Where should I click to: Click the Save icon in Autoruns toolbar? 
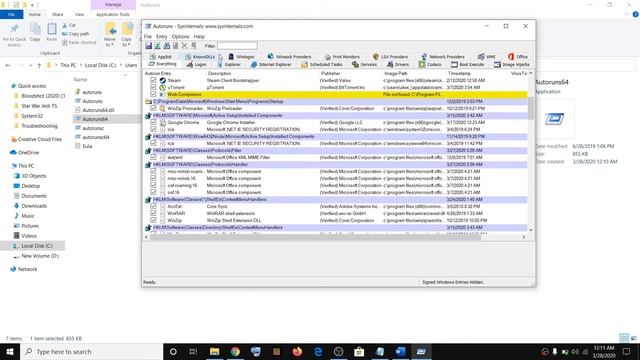pos(149,46)
